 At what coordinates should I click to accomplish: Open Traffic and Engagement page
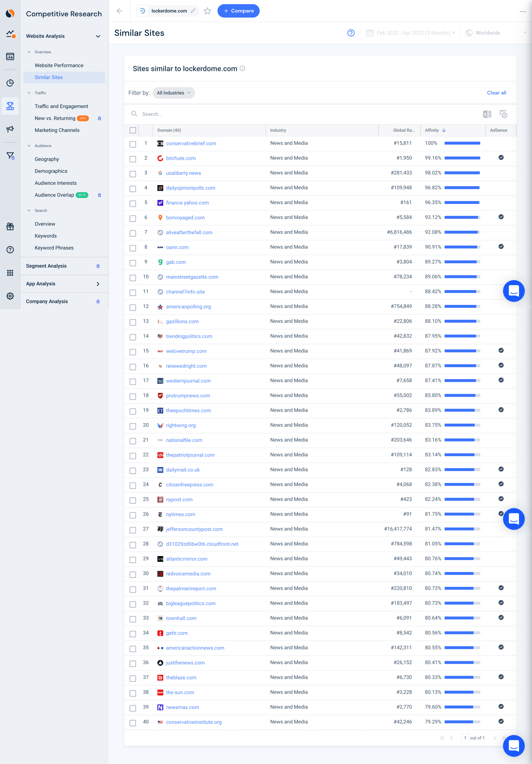[61, 106]
